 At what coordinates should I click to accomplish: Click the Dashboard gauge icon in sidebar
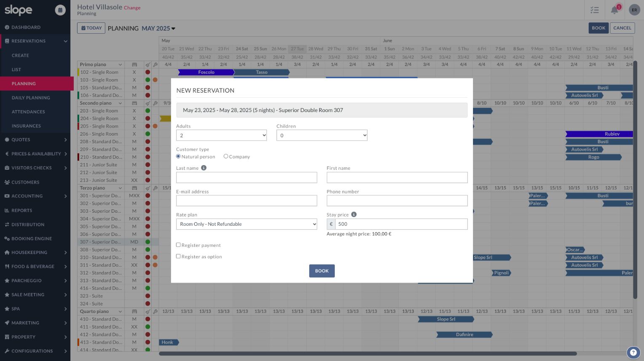pos(7,27)
